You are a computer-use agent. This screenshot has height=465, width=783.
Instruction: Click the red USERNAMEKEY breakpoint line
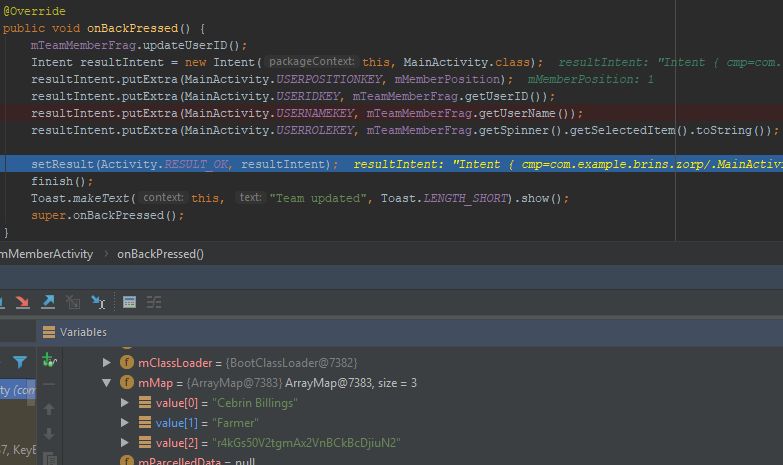[392, 113]
